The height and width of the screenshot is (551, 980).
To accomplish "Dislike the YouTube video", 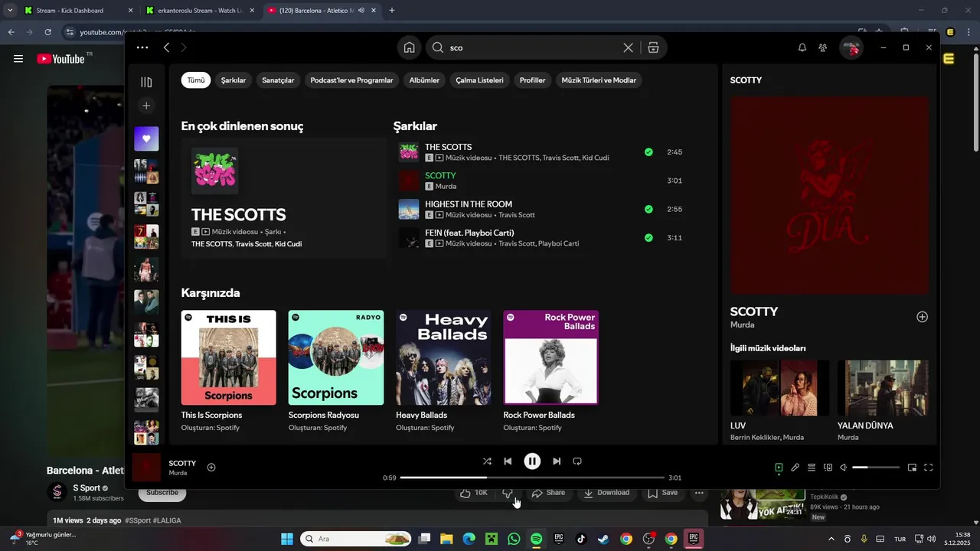I will pos(507,493).
